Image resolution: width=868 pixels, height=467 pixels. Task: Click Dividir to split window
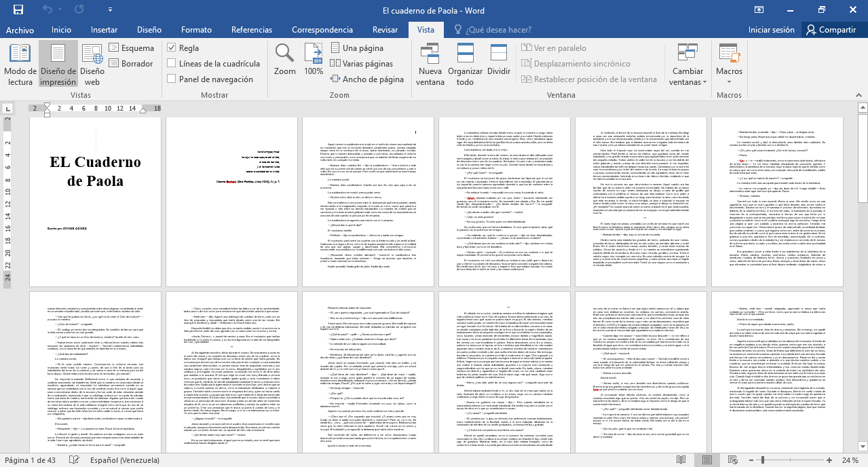499,60
